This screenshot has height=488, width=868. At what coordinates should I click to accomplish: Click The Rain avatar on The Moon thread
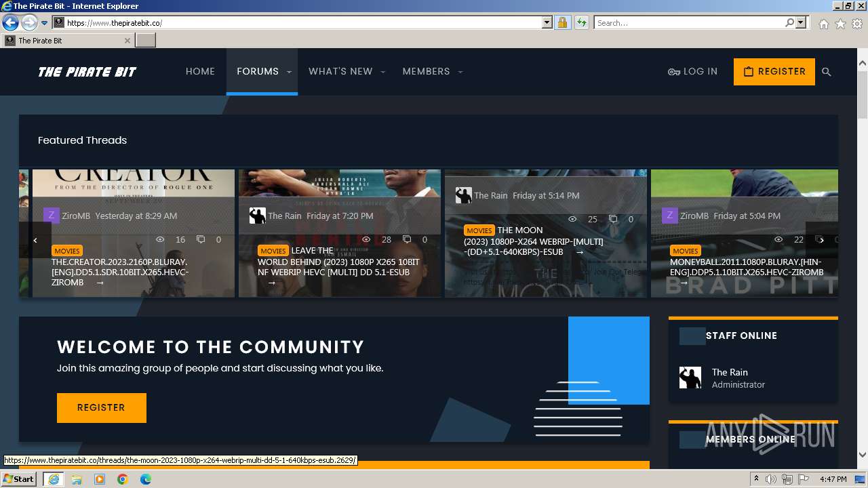[463, 195]
